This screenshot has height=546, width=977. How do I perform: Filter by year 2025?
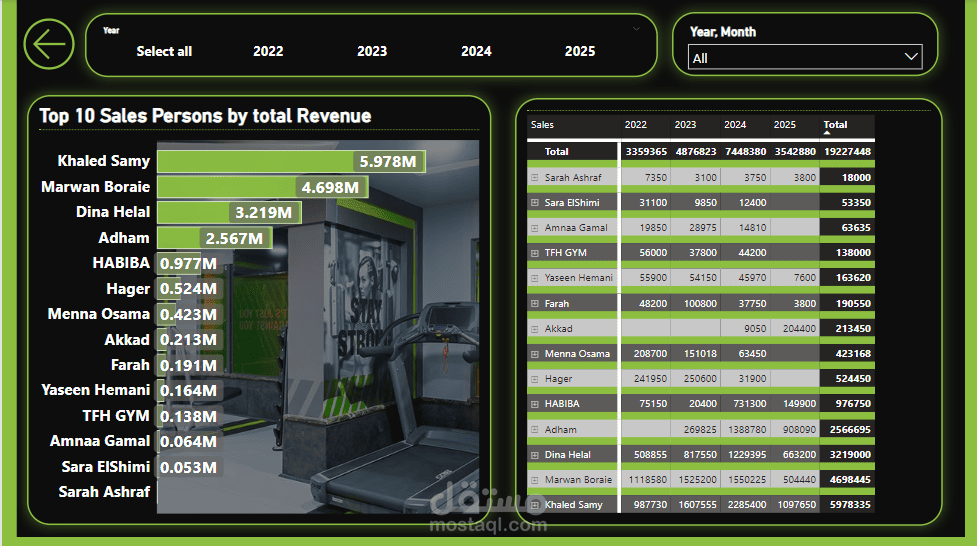coord(579,51)
